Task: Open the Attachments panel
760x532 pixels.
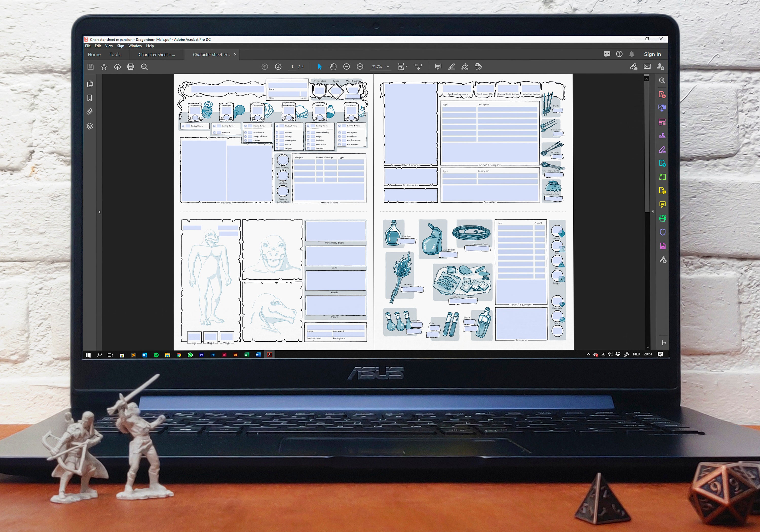Action: pos(89,112)
